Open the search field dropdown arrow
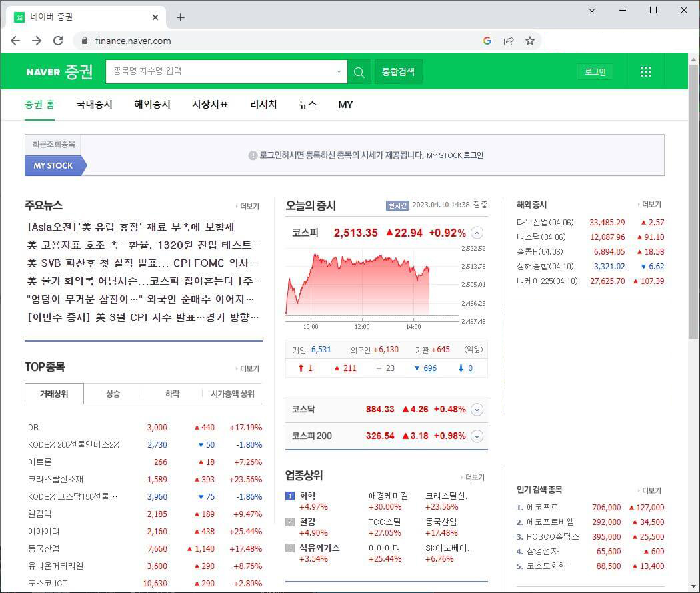This screenshot has width=700, height=593. [338, 71]
